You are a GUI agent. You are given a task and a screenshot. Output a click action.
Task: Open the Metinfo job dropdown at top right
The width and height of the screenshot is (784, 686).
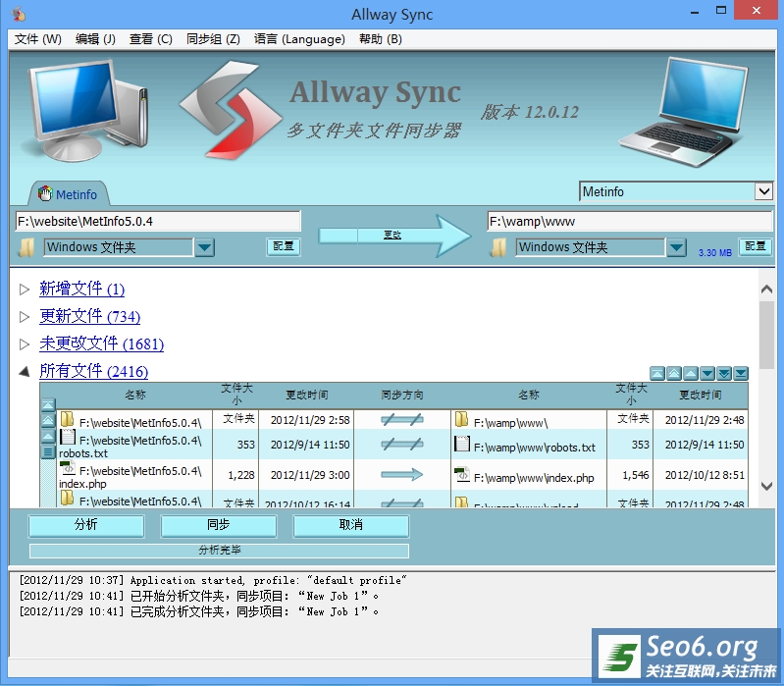click(763, 191)
